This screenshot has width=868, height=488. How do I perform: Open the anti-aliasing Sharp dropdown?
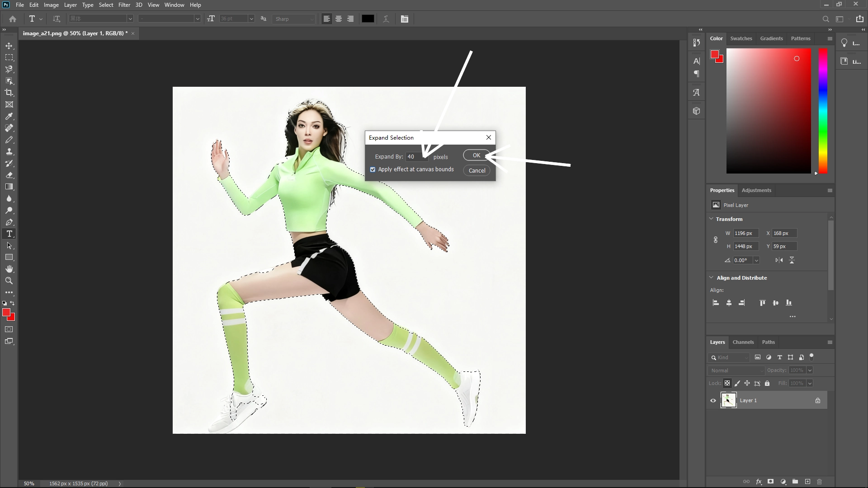pos(293,19)
